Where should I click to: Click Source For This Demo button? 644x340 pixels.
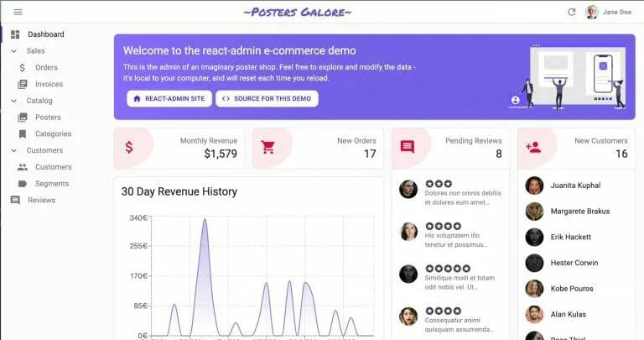click(x=267, y=98)
